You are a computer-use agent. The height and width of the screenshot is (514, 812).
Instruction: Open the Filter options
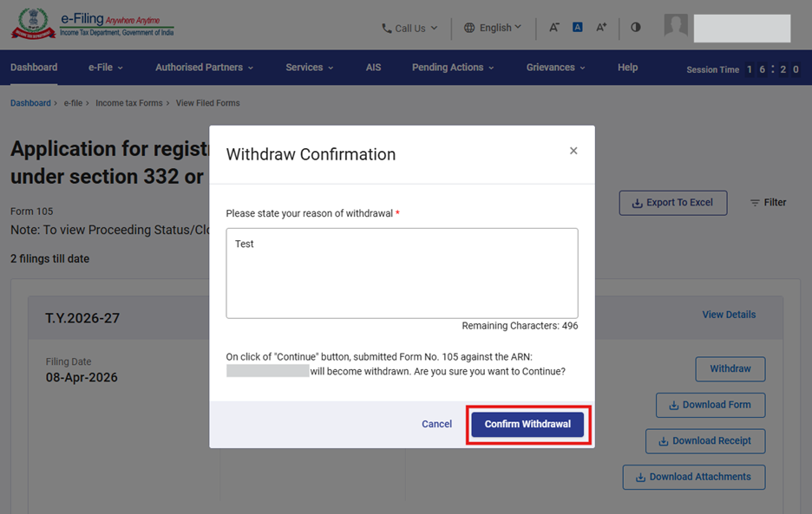(x=768, y=203)
